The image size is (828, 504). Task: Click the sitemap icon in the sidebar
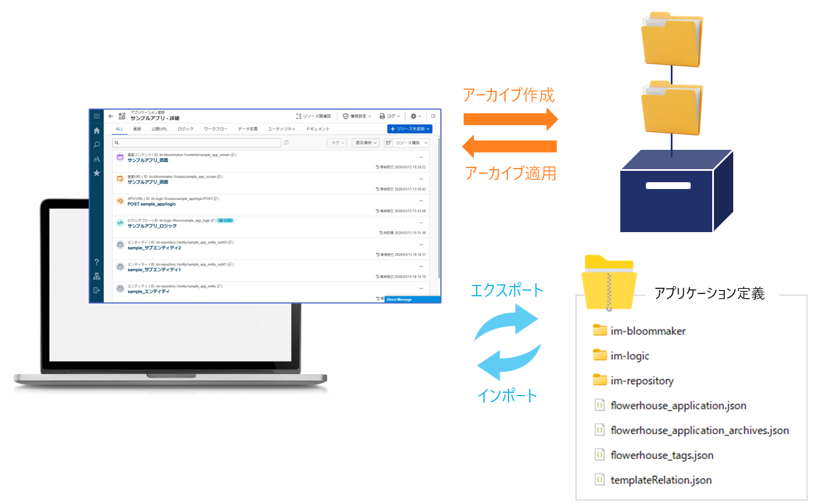(x=96, y=276)
